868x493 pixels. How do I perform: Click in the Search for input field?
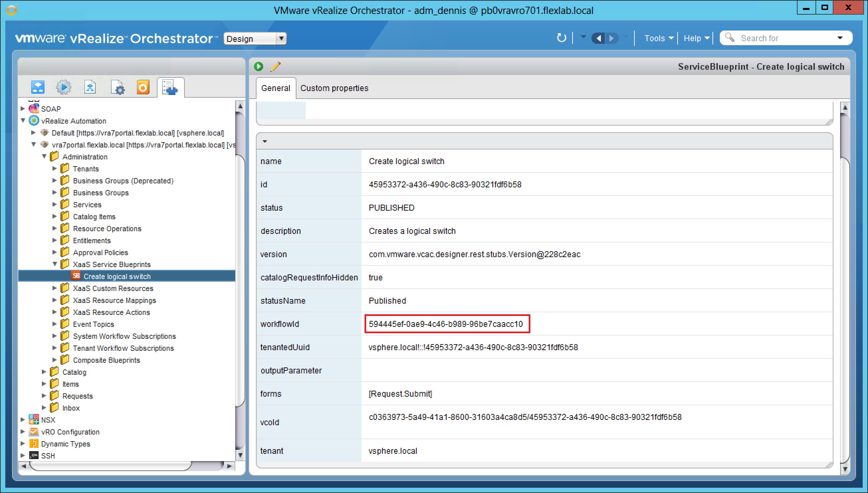point(786,38)
